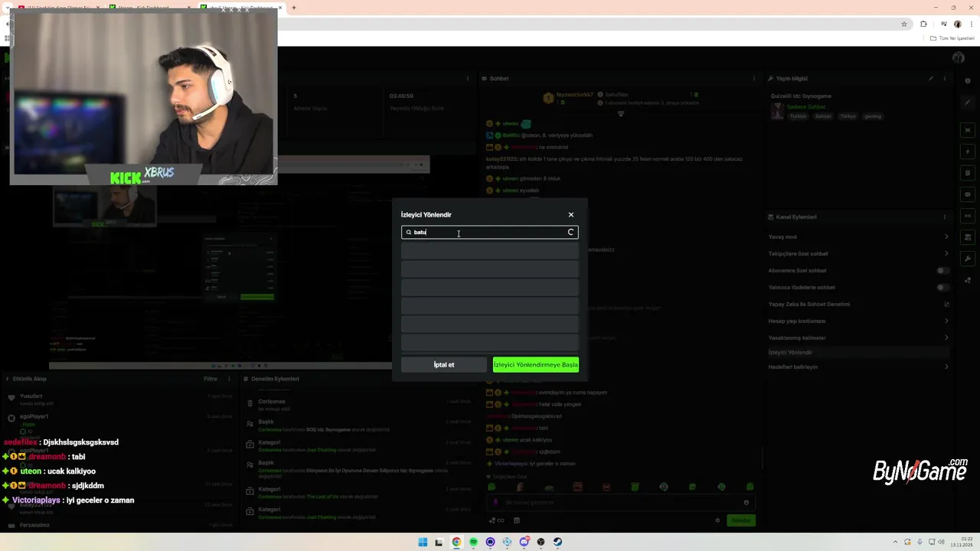The width and height of the screenshot is (980, 551).
Task: Toggle Yalnızca ifadelerle sohbet switch
Action: (x=942, y=288)
